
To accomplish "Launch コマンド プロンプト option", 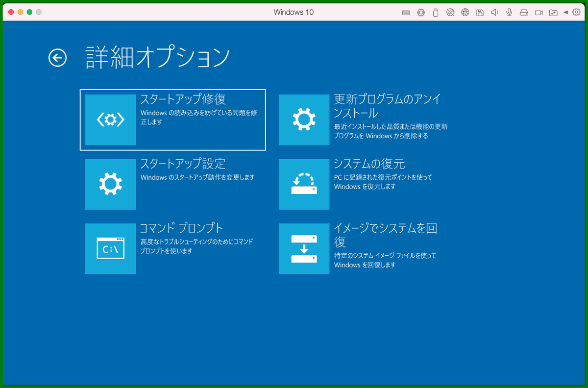I will pos(172,249).
